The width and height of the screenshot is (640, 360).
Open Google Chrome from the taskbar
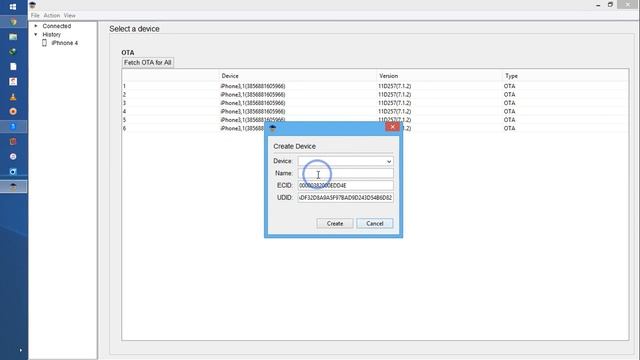(13, 22)
